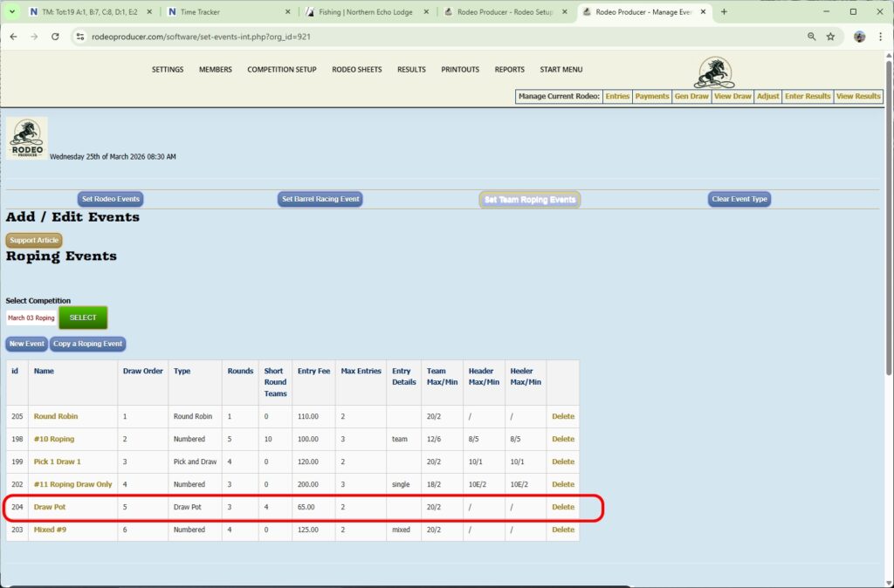Open the Draw Pot event link

(49, 507)
